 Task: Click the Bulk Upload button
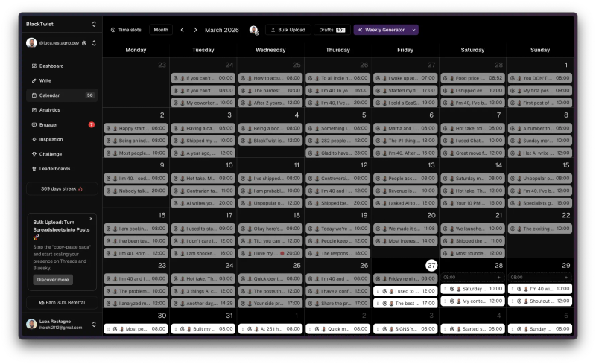(288, 30)
